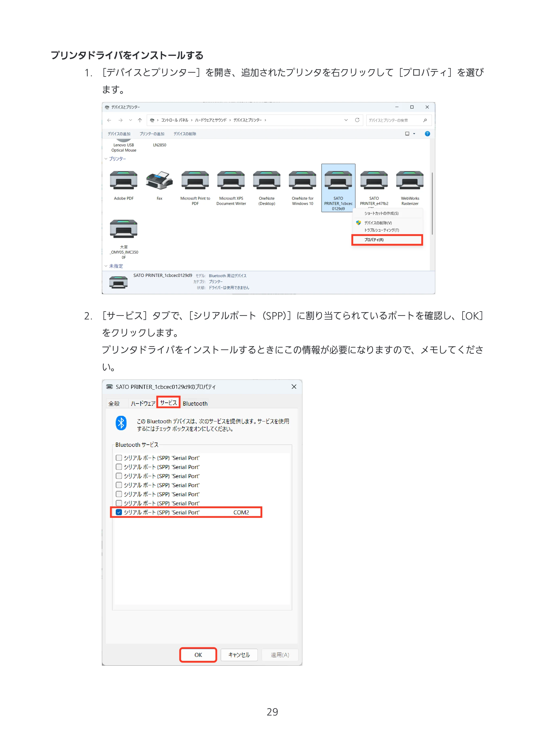The height and width of the screenshot is (756, 535).
Task: Collapse the 未指定 group
Action: (x=106, y=266)
